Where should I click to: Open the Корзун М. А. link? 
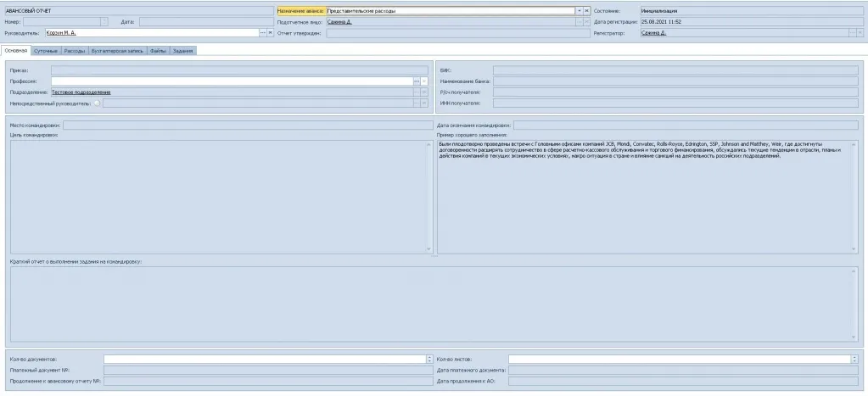61,33
